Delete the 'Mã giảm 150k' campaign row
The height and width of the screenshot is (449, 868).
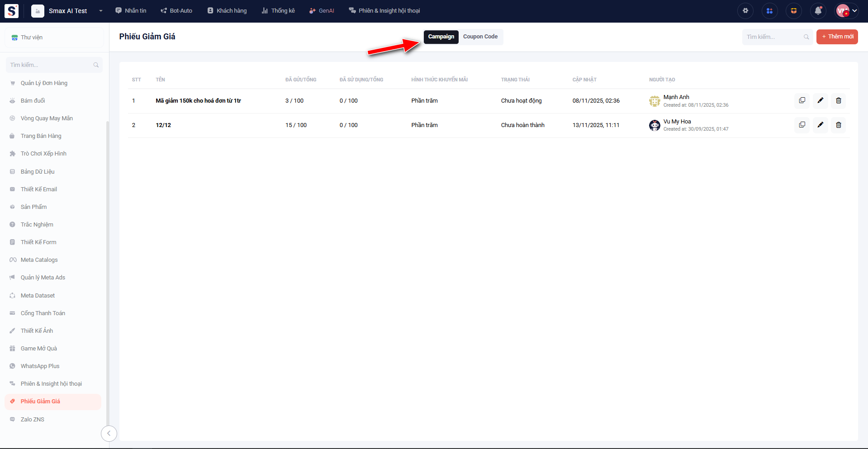[838, 100]
